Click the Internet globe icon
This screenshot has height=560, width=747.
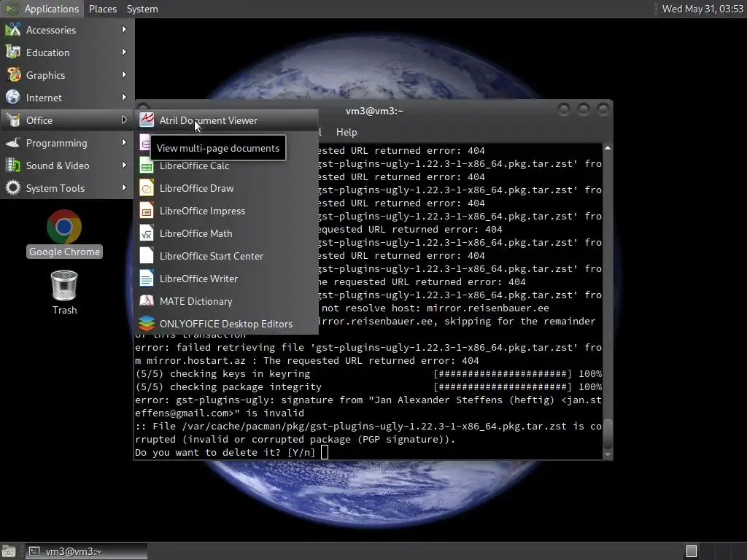[13, 98]
